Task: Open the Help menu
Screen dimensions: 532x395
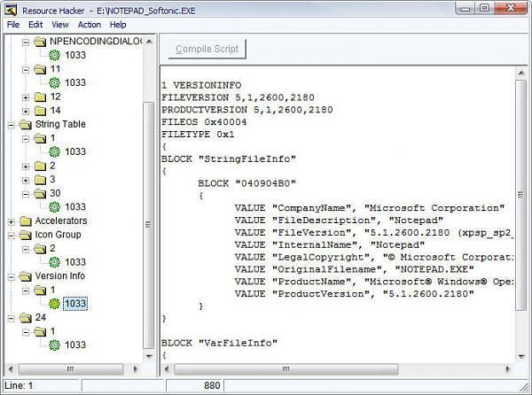Action: tap(118, 25)
